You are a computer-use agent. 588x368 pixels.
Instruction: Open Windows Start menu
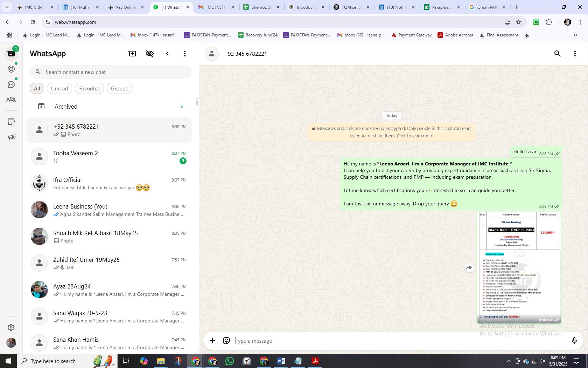[8, 361]
